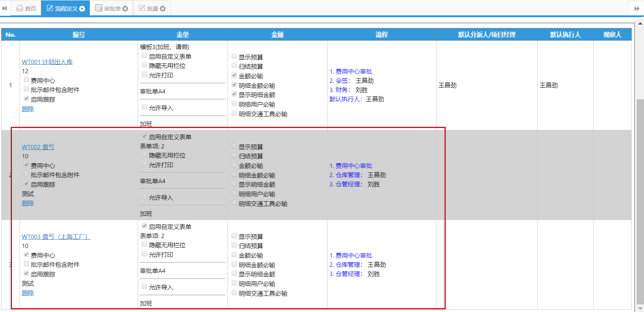Click 3. 财务 step in WT001 row
The height and width of the screenshot is (312, 644).
[339, 90]
